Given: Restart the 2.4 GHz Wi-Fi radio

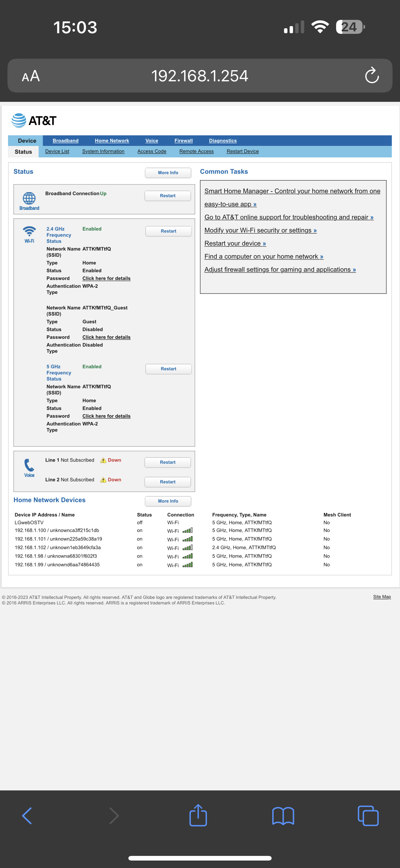Looking at the screenshot, I should point(168,231).
